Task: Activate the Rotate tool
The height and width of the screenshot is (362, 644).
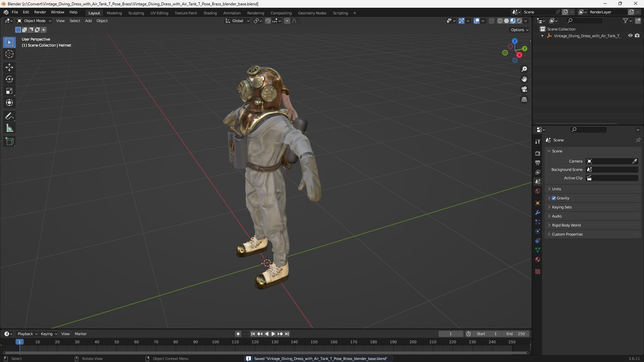Action: click(9, 79)
